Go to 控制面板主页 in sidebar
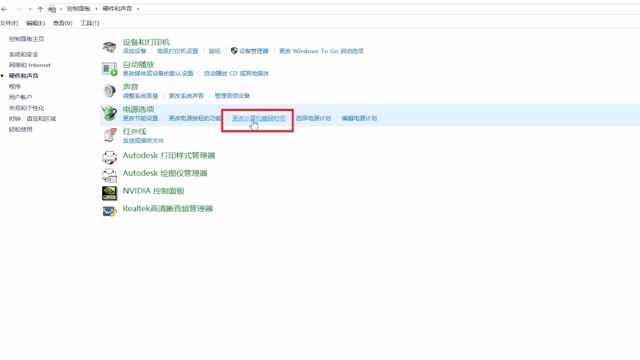The height and width of the screenshot is (360, 640). click(27, 39)
